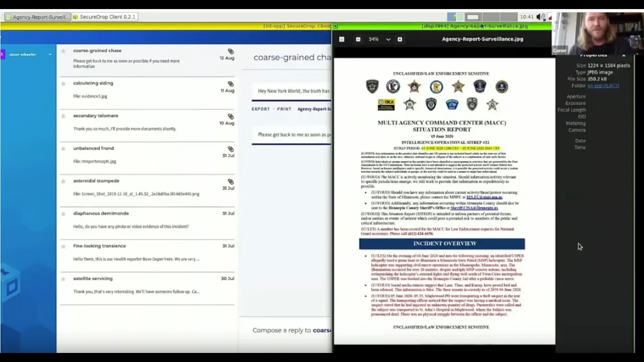Switch to SecureDrop Client 0.2.1 taskbar window
The height and width of the screenshot is (362, 644).
point(104,17)
